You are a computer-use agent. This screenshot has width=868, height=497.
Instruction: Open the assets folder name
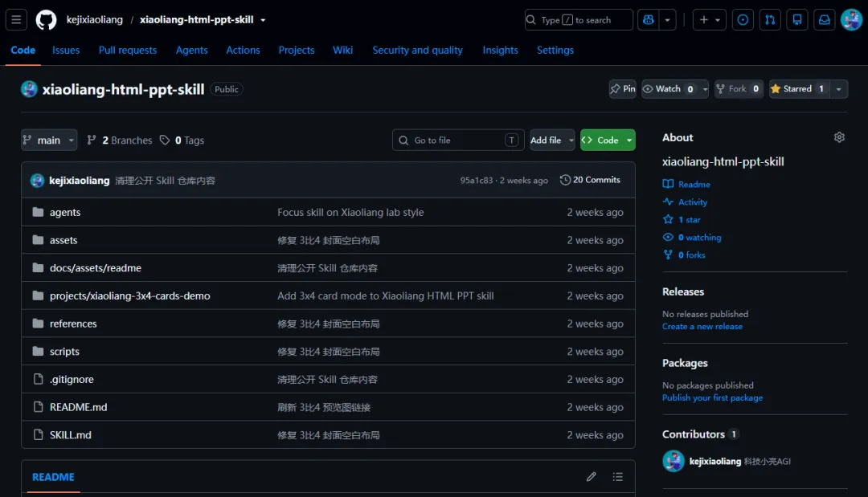coord(63,240)
